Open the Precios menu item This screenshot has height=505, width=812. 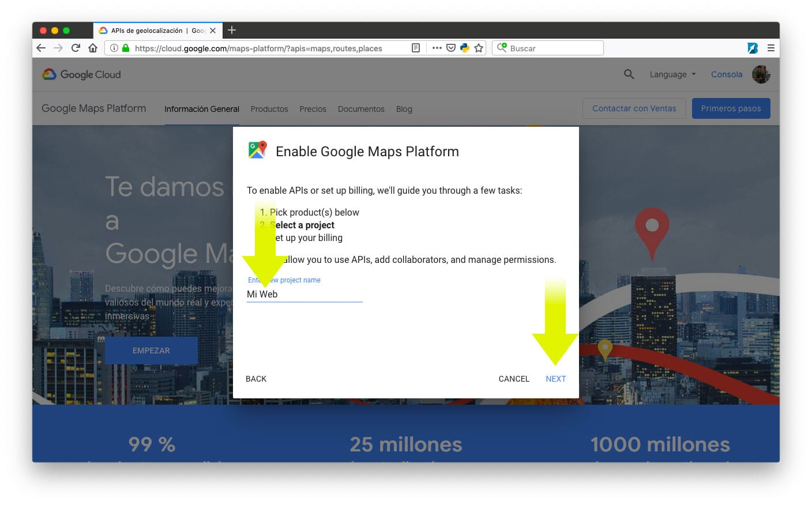[x=313, y=109]
